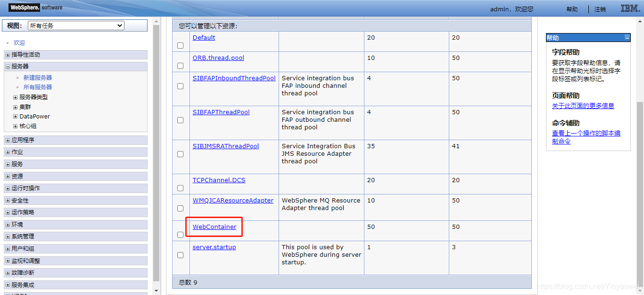Click 新建服务器 in the navigation
The image size is (644, 295).
pyautogui.click(x=38, y=77)
